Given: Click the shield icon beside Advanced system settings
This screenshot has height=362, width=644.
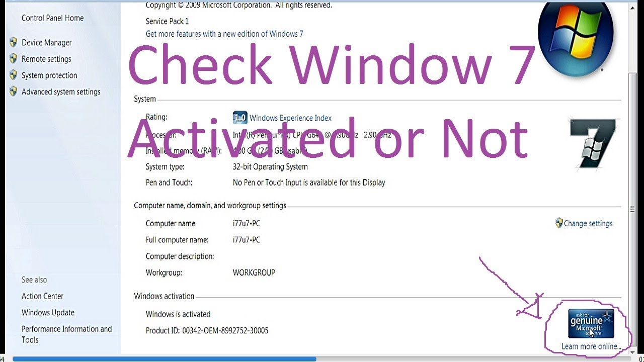Looking at the screenshot, I should [x=14, y=92].
